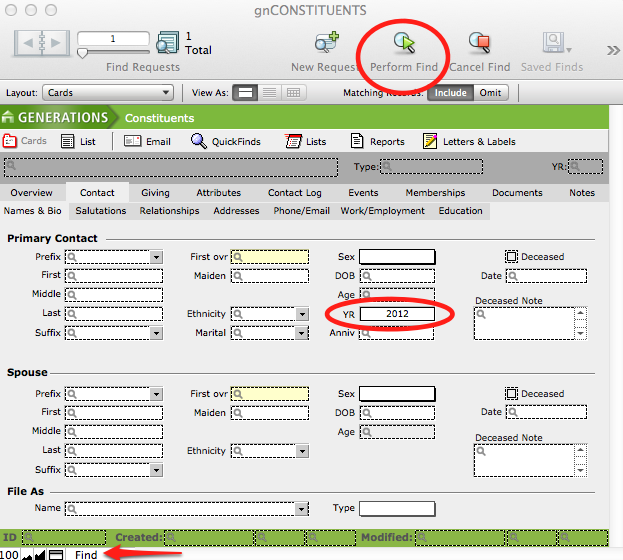Open the Saved Finds icon menu
The image size is (623, 560).
[x=554, y=43]
